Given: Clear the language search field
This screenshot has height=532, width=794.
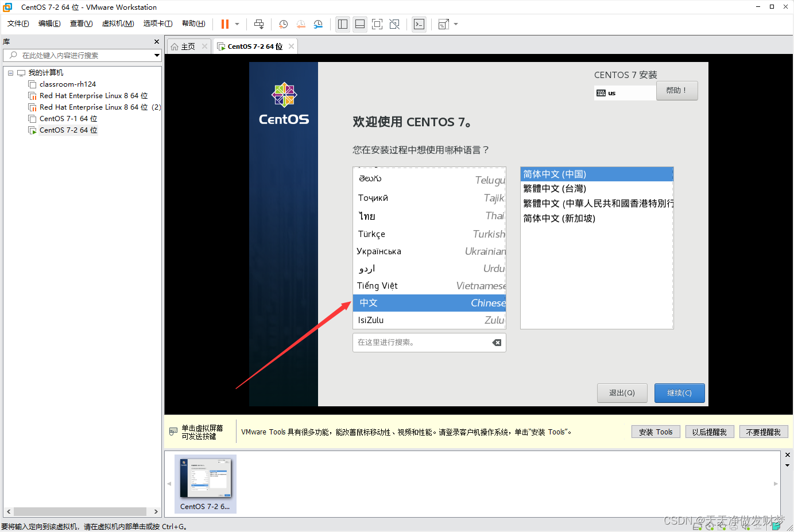Looking at the screenshot, I should pyautogui.click(x=497, y=343).
